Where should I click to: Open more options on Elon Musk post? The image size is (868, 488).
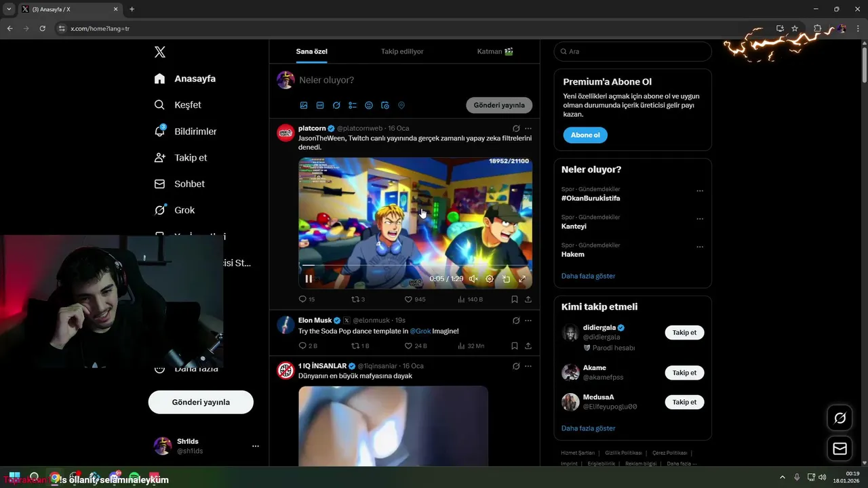pyautogui.click(x=528, y=321)
